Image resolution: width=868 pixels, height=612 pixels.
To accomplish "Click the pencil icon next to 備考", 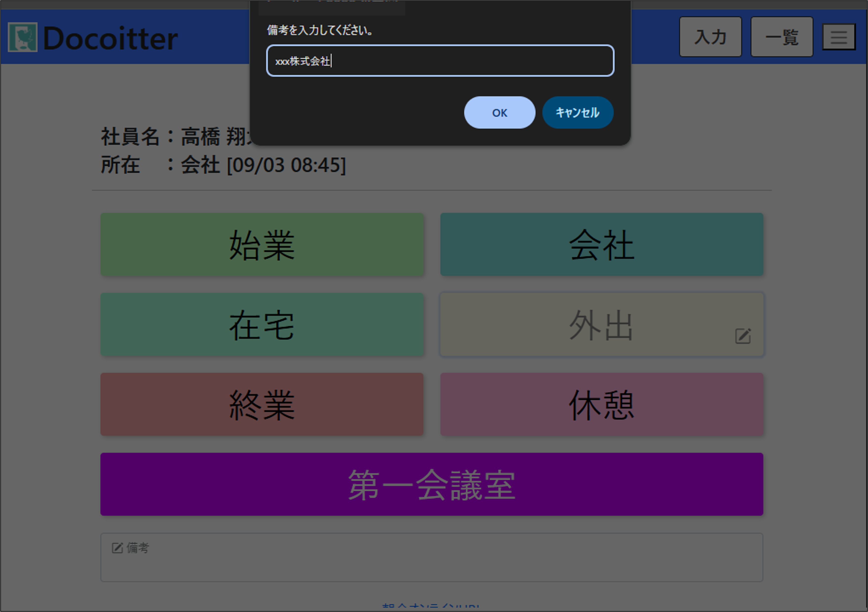I will click(x=117, y=548).
